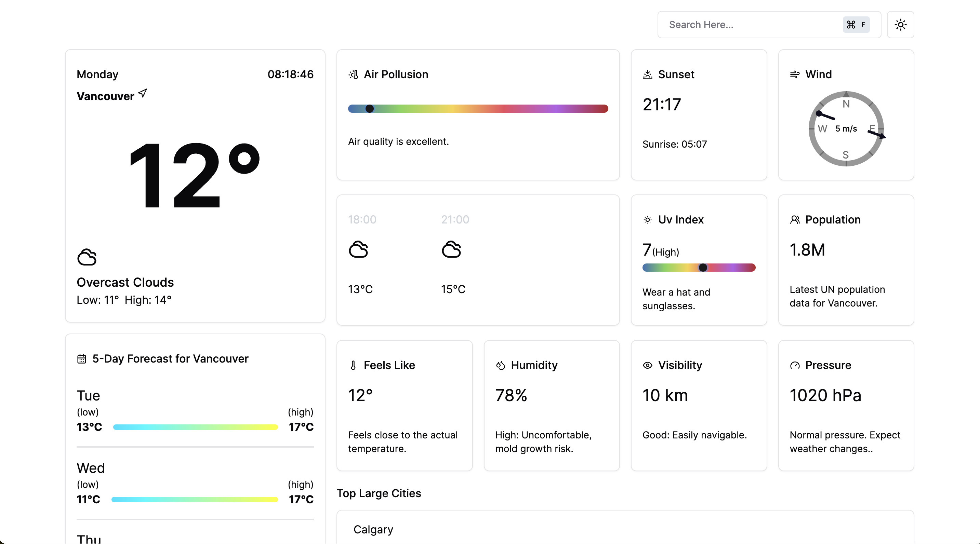Click the location arrow icon next to Vancouver
Image resolution: width=980 pixels, height=544 pixels.
(x=143, y=93)
